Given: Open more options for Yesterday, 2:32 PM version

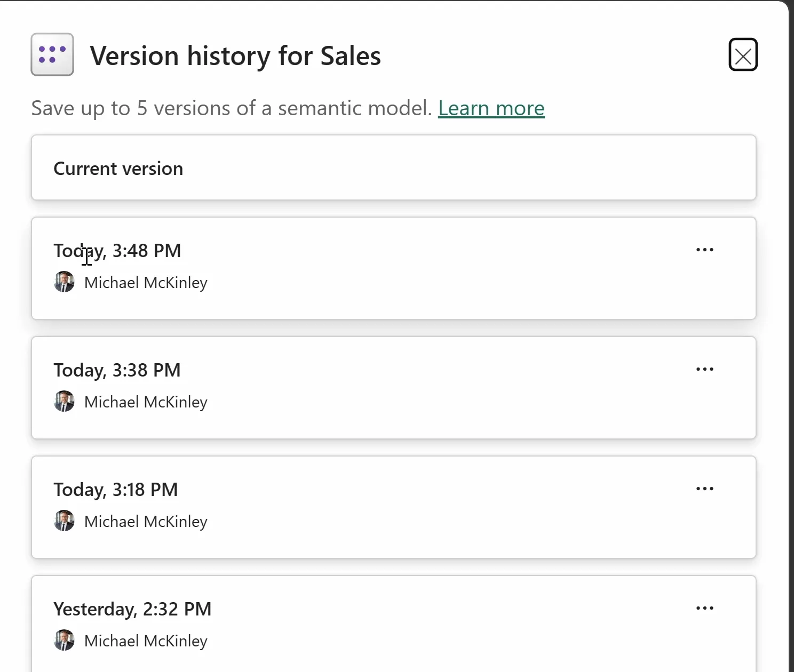Looking at the screenshot, I should click(705, 608).
